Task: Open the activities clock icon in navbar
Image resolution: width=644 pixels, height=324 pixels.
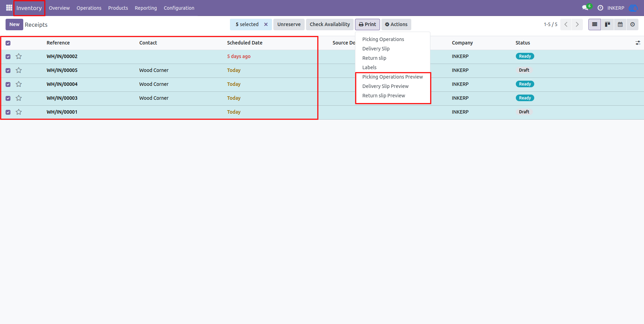Action: point(600,8)
